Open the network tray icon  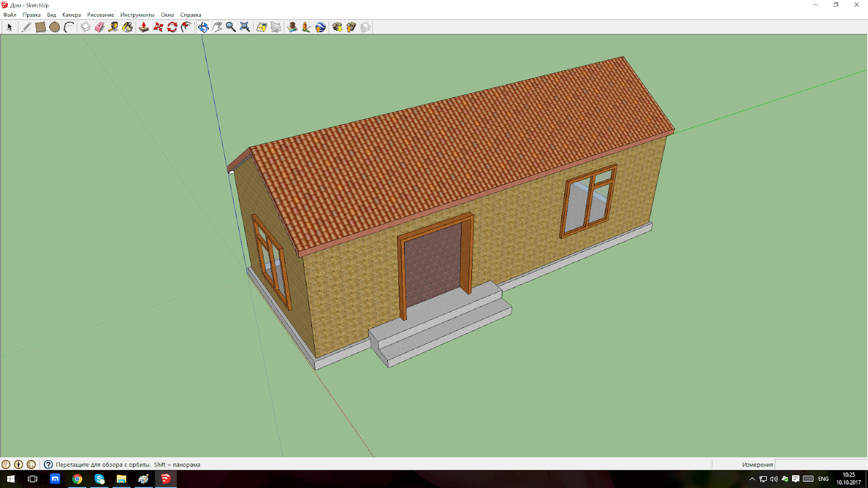point(763,479)
